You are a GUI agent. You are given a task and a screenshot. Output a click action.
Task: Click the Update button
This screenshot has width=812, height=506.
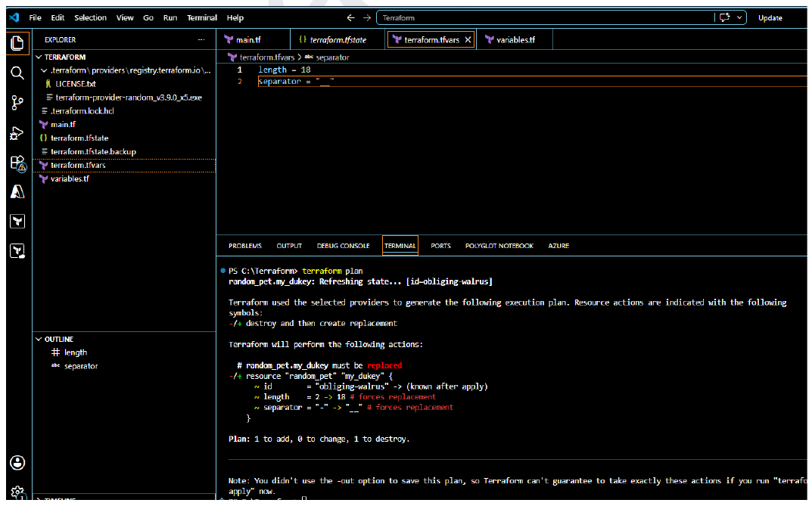tap(770, 17)
